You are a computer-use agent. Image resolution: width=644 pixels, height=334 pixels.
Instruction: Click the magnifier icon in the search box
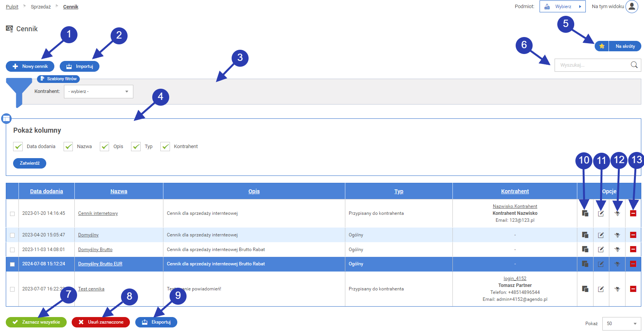pos(634,65)
